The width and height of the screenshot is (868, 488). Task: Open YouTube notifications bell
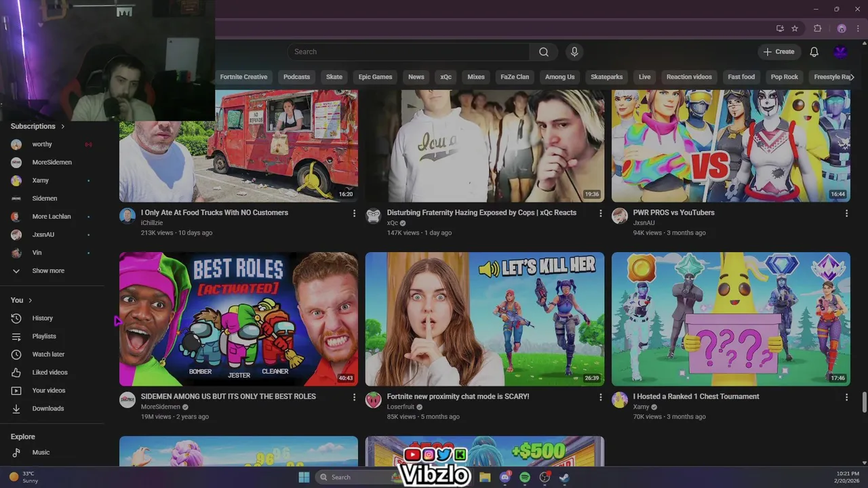(x=814, y=52)
